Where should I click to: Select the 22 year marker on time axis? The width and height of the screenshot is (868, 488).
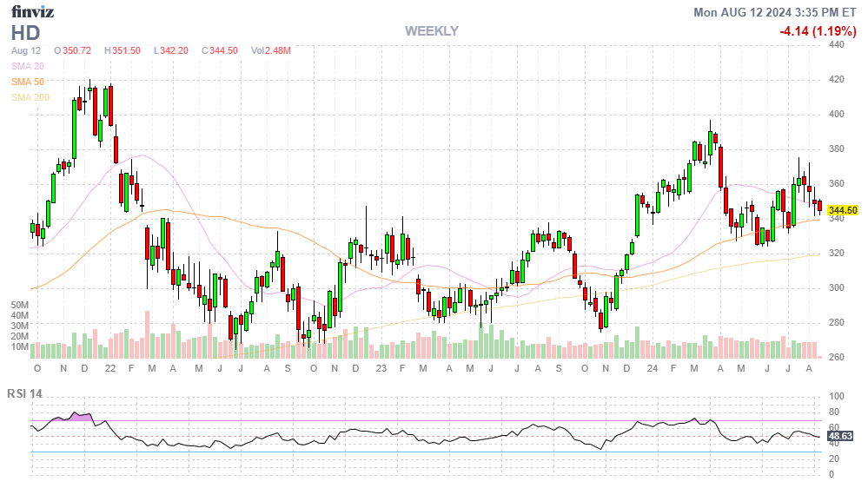point(109,369)
